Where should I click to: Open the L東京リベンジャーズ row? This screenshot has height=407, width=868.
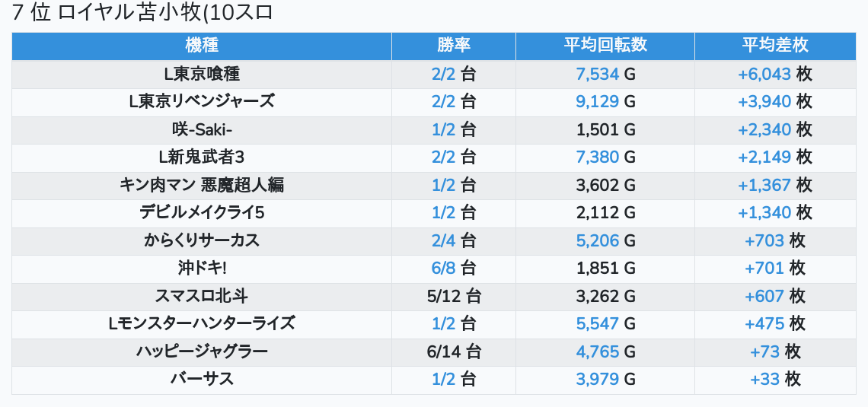tap(202, 101)
